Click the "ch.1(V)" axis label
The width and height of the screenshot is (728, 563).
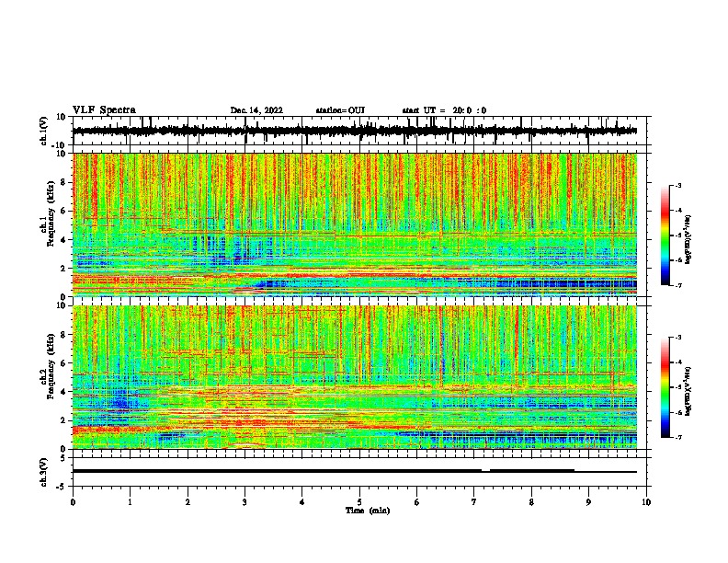pyautogui.click(x=44, y=131)
